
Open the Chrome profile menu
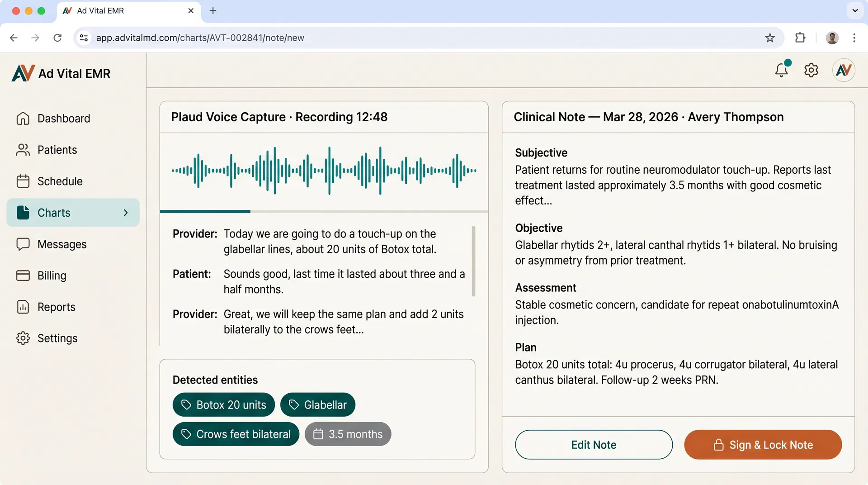832,38
